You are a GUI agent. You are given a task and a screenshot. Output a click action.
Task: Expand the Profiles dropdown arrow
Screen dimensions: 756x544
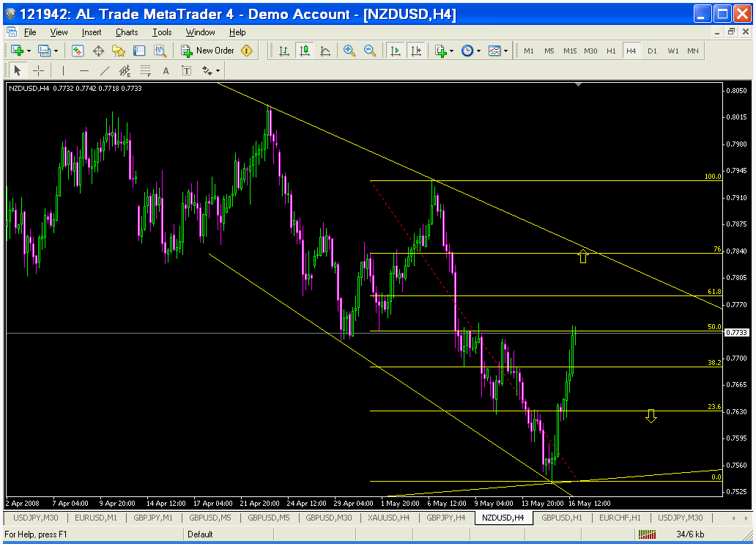click(x=56, y=51)
